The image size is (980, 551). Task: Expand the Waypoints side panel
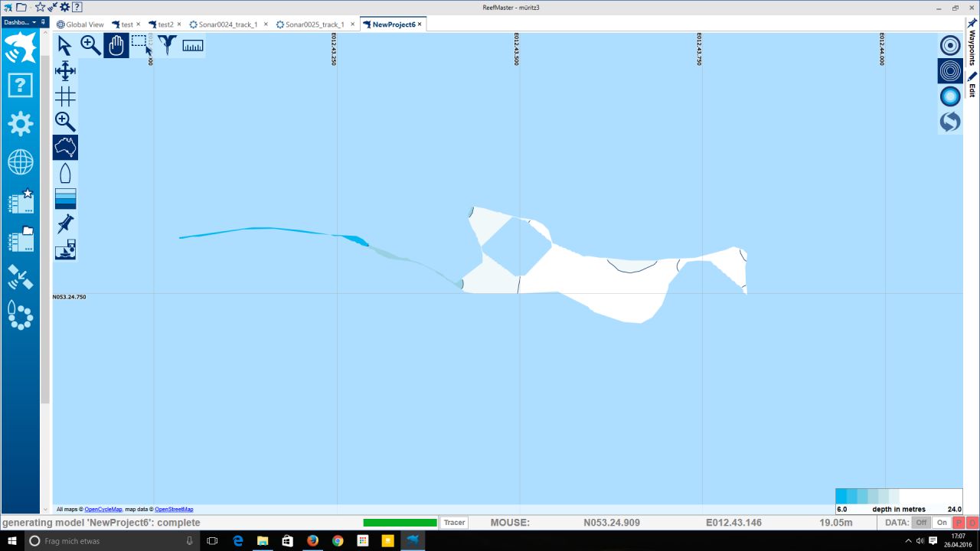[972, 44]
